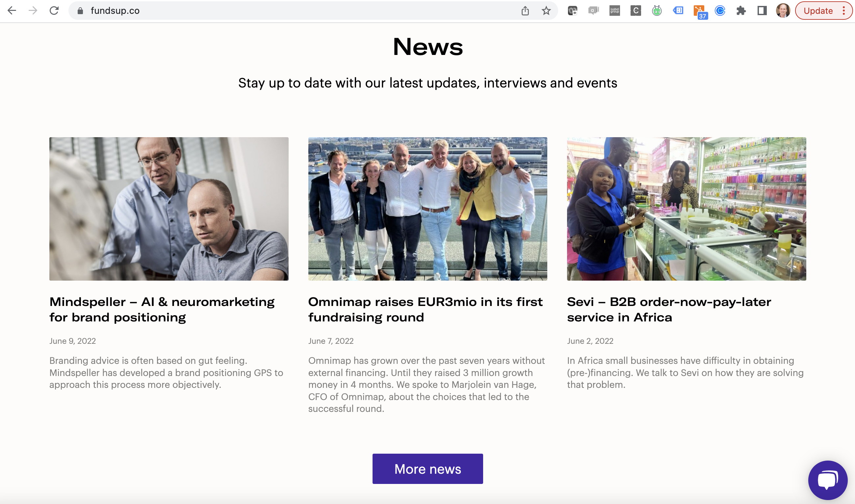The width and height of the screenshot is (855, 504).
Task: Click the blue Calendly extension icon
Action: point(720,11)
